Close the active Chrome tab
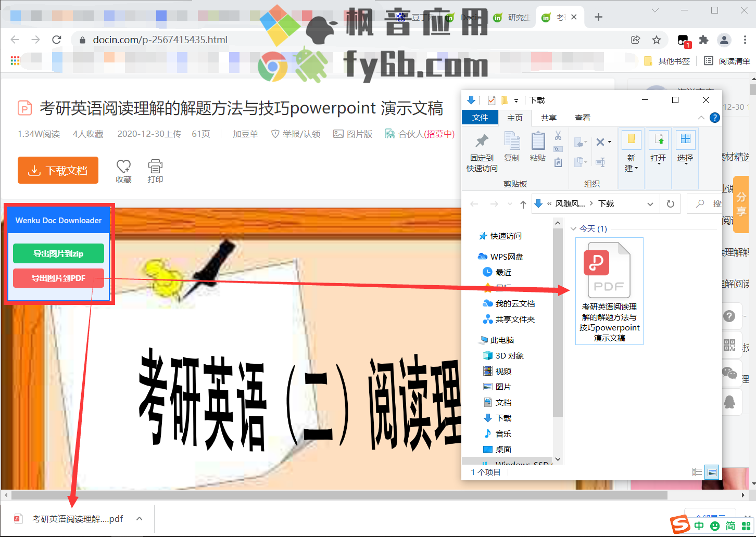Viewport: 756px width, 537px height. [x=574, y=17]
